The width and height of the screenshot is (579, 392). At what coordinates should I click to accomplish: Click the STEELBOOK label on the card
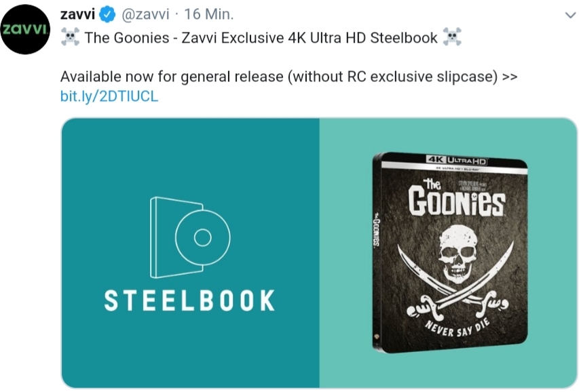pyautogui.click(x=190, y=300)
